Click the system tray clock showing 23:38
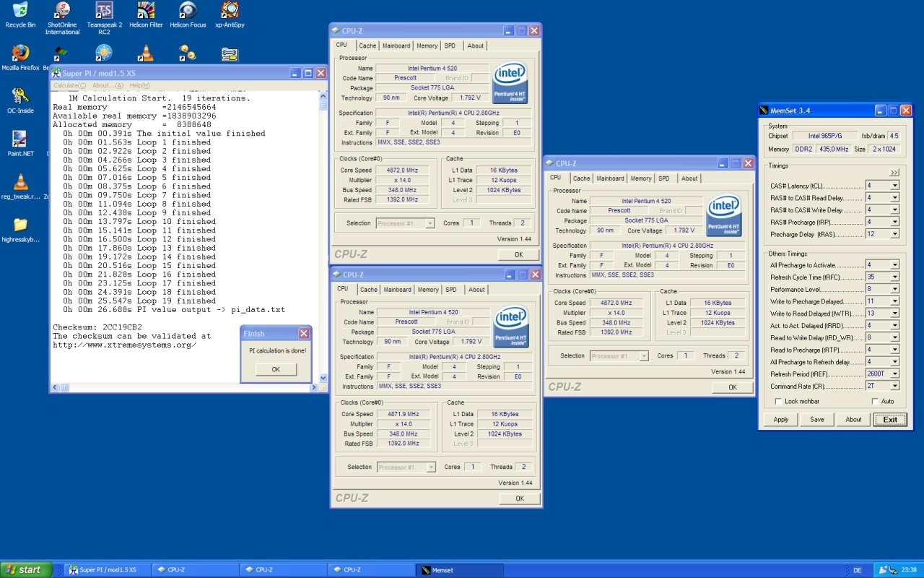This screenshot has width=924, height=578. (x=909, y=570)
